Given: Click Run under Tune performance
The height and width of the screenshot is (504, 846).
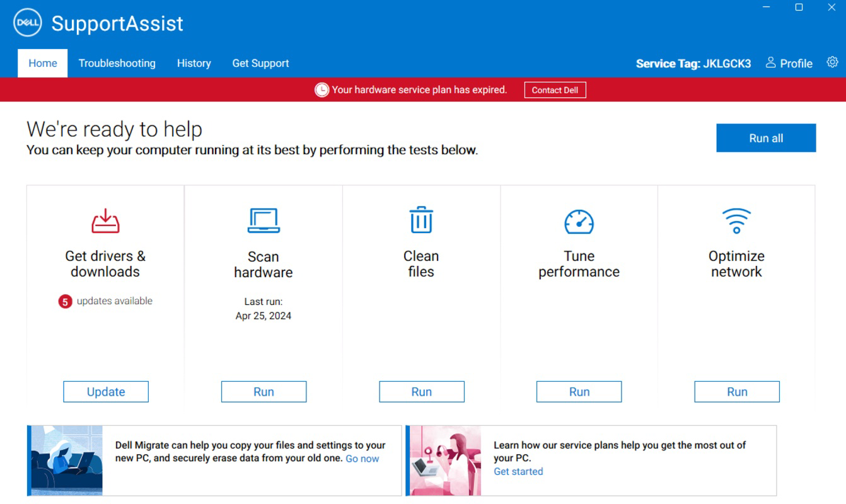Looking at the screenshot, I should [579, 391].
